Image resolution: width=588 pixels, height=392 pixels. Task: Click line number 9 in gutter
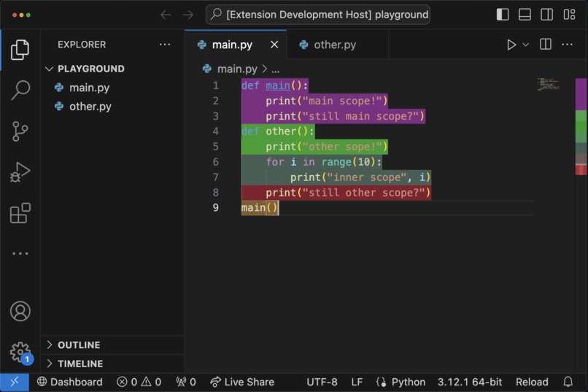pos(216,208)
